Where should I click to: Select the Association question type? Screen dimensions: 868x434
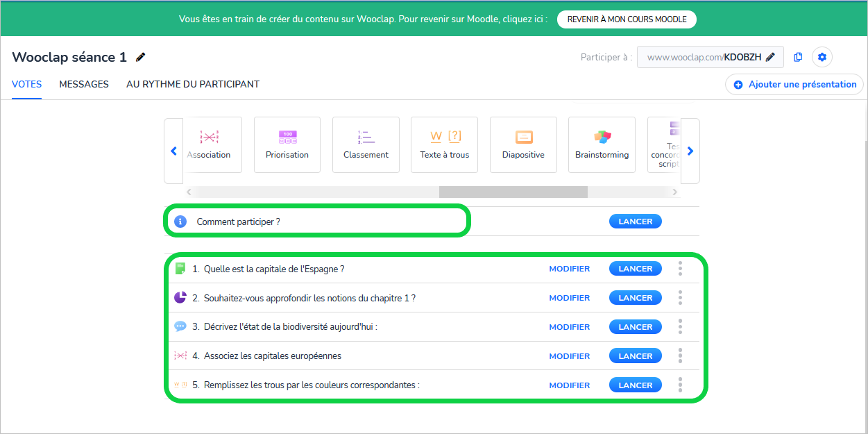pos(212,144)
